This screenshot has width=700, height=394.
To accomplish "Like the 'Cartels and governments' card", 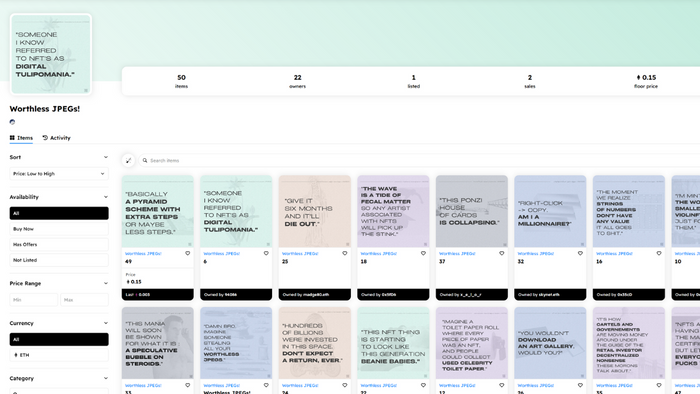I will 659,385.
